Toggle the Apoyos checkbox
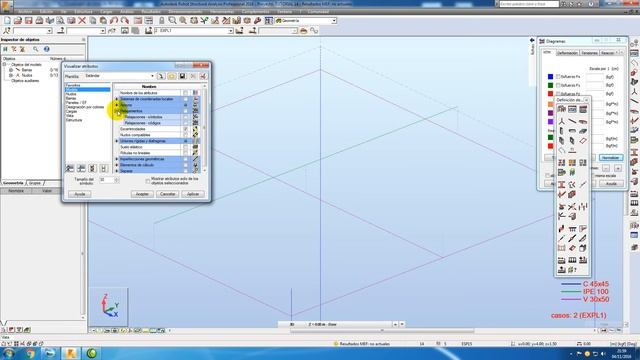 coord(186,105)
